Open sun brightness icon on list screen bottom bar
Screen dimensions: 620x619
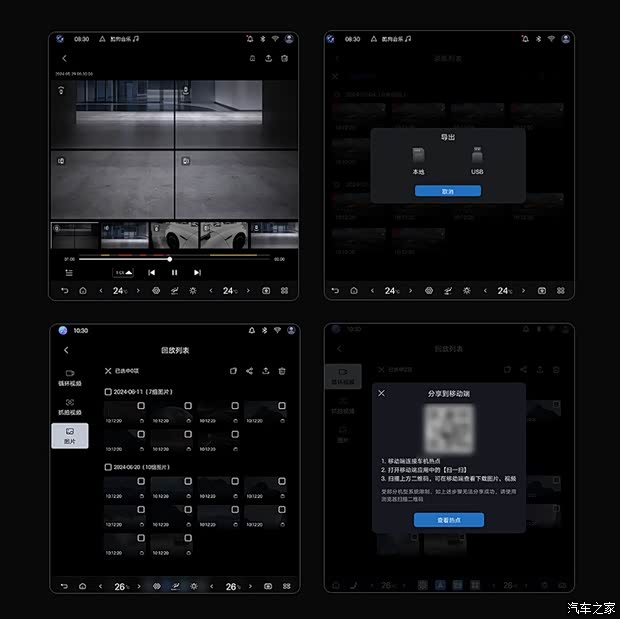coord(194,586)
